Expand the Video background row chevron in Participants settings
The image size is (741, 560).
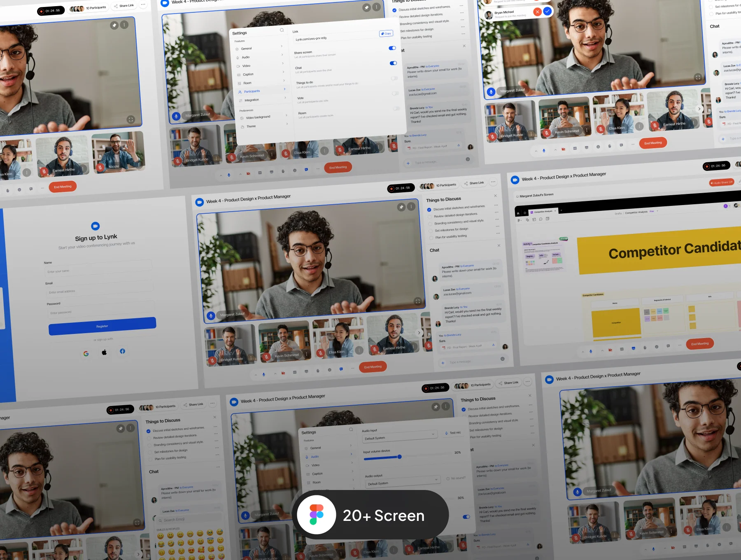(287, 115)
